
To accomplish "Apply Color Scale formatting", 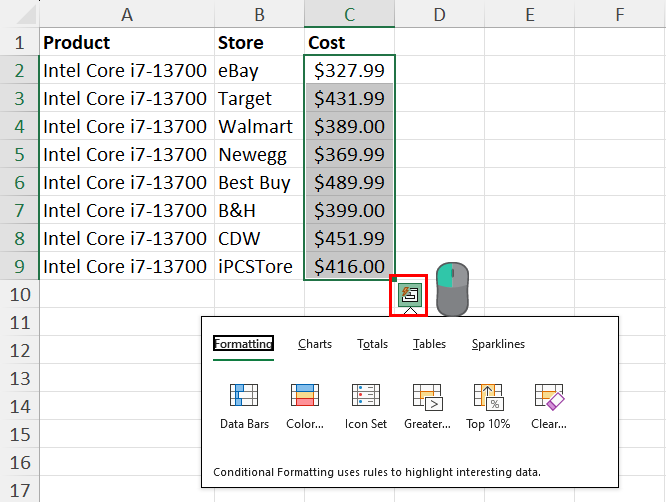I will [305, 406].
